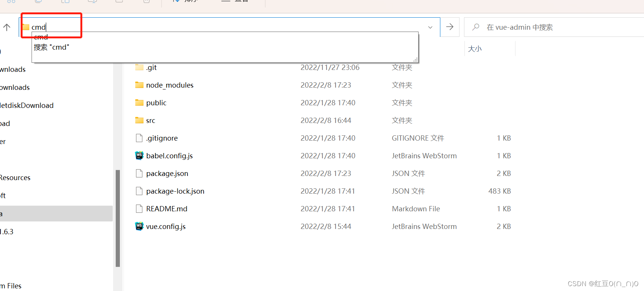
Task: Click the package-lock.json file icon
Action: [x=139, y=191]
